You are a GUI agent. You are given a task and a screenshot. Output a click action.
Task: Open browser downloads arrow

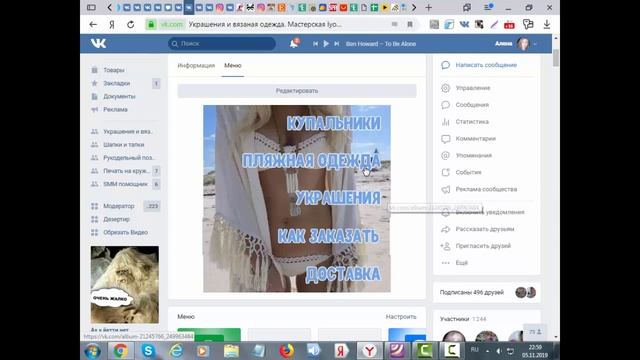click(x=547, y=24)
